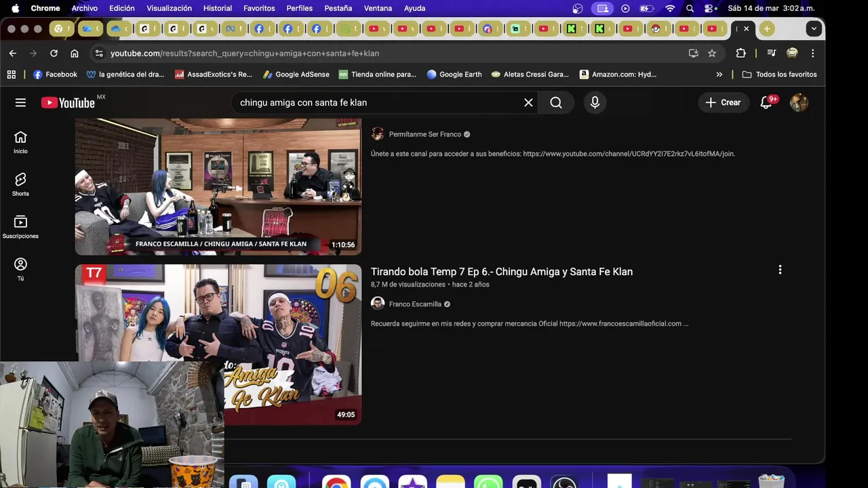Open Shorts in the sidebar

(20, 184)
